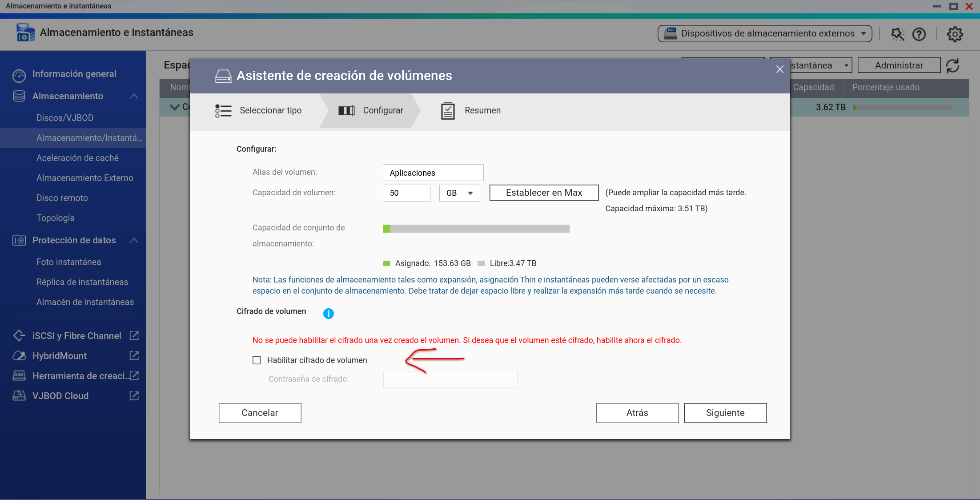Collapse the Protección de datos section
The width and height of the screenshot is (980, 500).
click(134, 240)
